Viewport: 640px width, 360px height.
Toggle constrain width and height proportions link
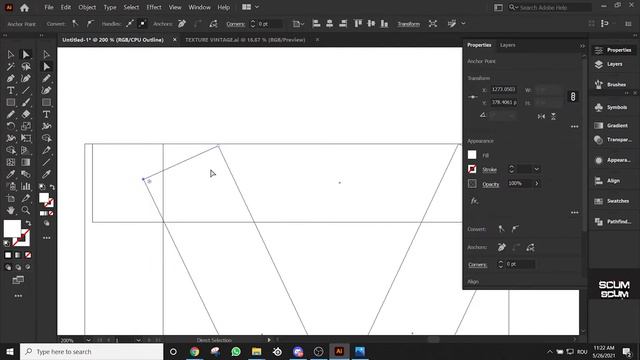[573, 97]
